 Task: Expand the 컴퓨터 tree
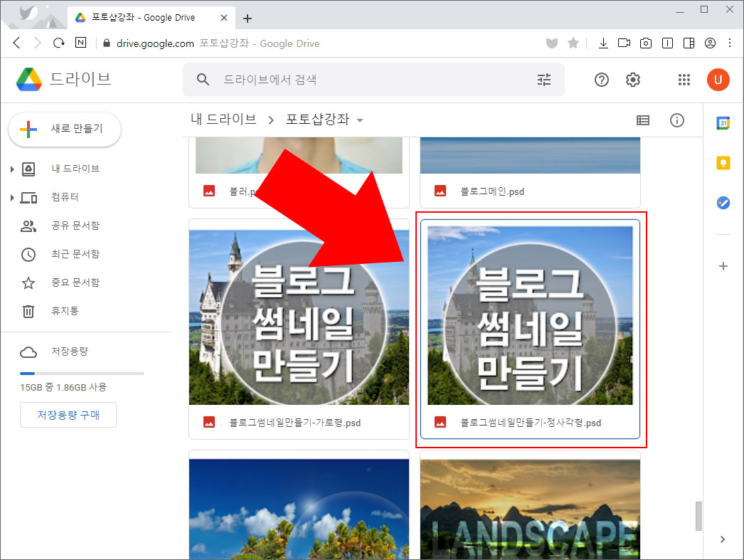click(12, 197)
